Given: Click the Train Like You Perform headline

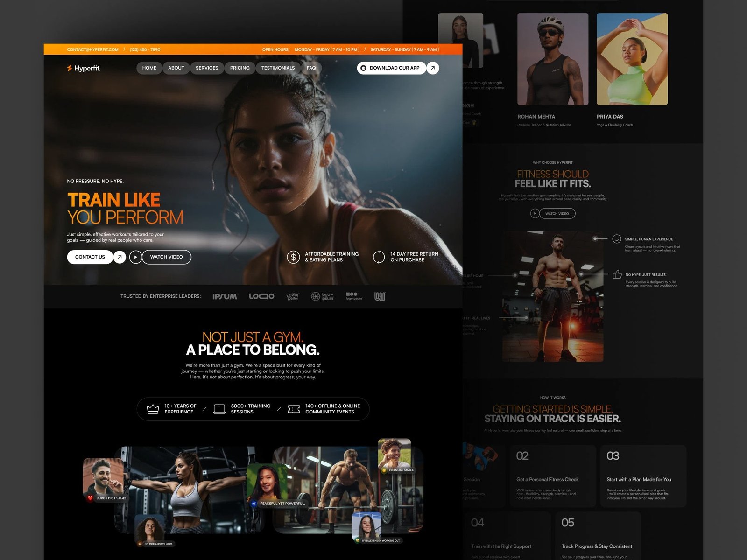Looking at the screenshot, I should [x=125, y=209].
